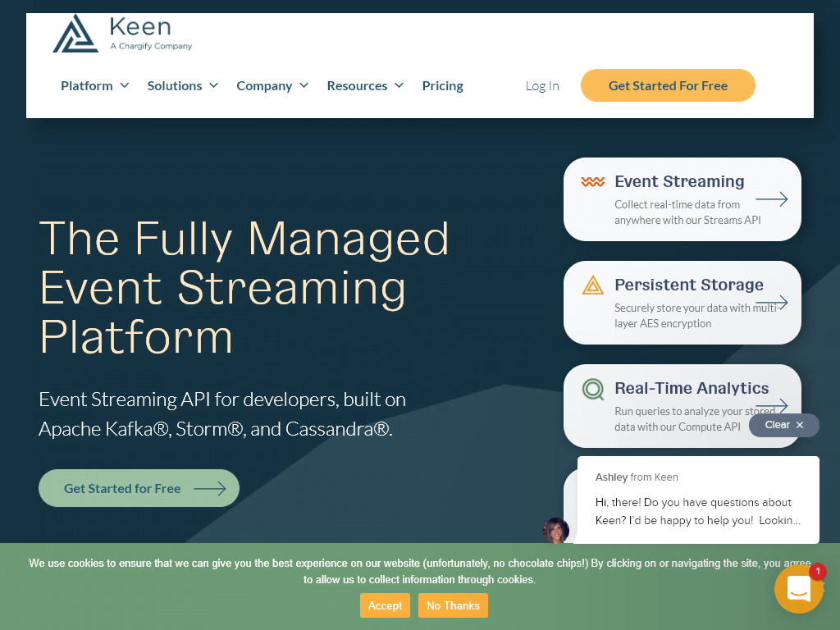The image size is (840, 630).
Task: Click the arrow on the Event Streaming card
Action: 771,199
